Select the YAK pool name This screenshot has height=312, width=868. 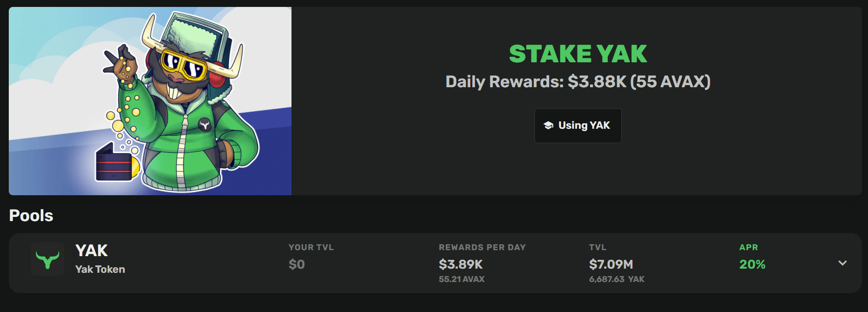click(91, 251)
